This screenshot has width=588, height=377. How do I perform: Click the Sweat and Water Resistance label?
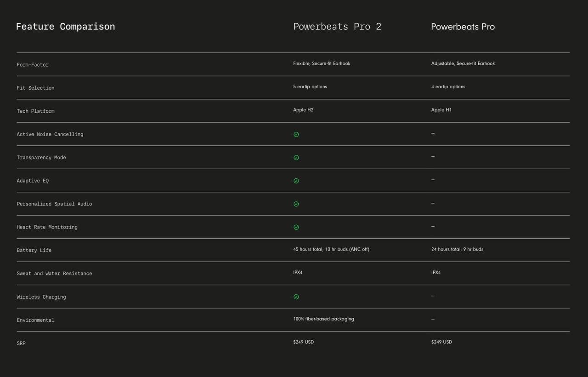pyautogui.click(x=54, y=274)
